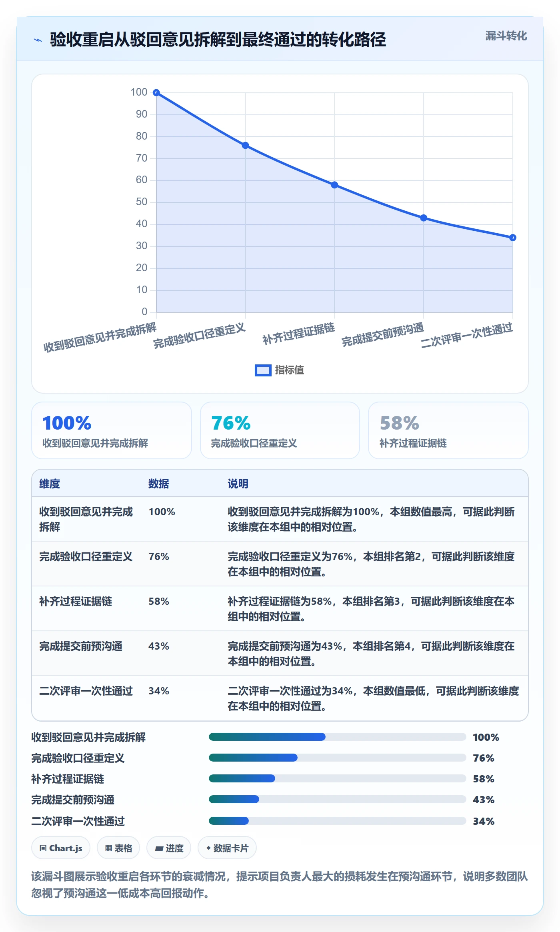560x932 pixels.
Task: Click the 76% cell in the table
Action: (159, 556)
